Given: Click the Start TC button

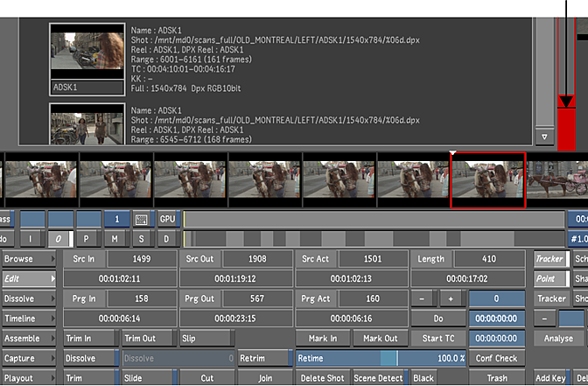Looking at the screenshot, I should 438,339.
